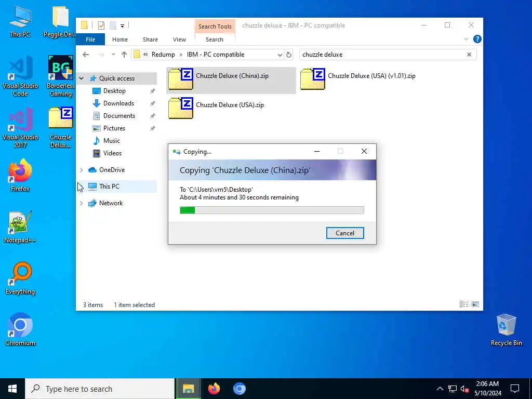
Task: Refresh the current folder view
Action: (x=289, y=55)
